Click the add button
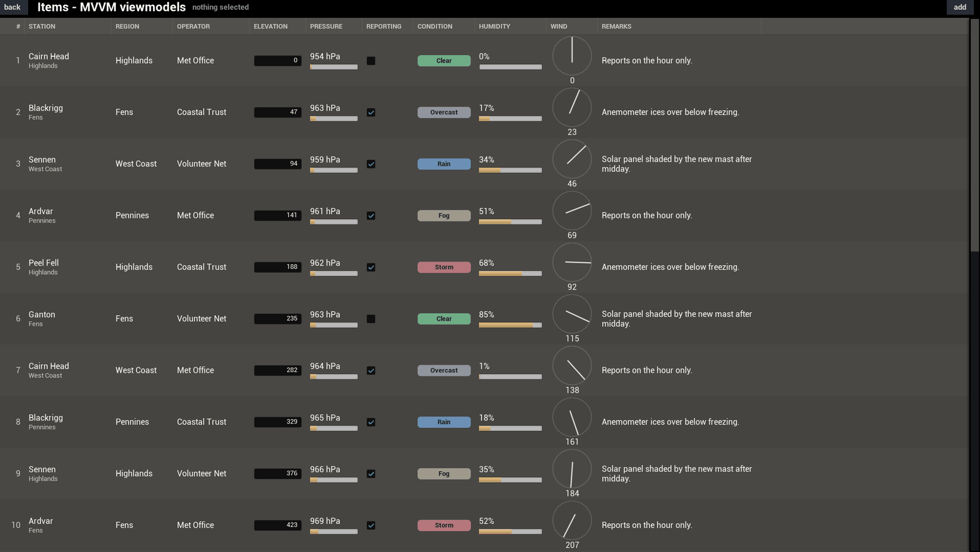This screenshot has height=552, width=980. point(960,7)
